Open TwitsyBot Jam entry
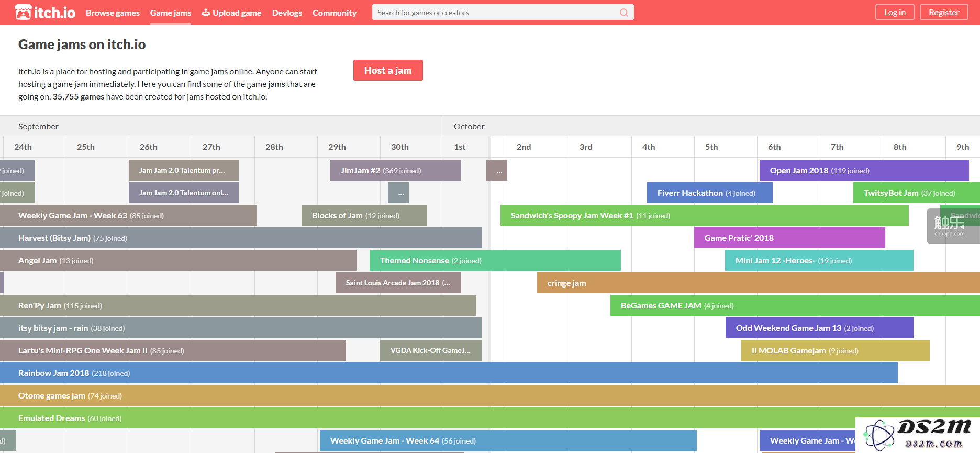Viewport: 980px width, 453px height. [917, 193]
